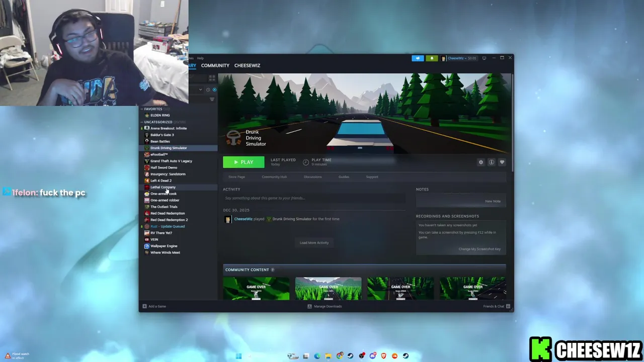Select Rust - Update Queued entry

(178, 226)
